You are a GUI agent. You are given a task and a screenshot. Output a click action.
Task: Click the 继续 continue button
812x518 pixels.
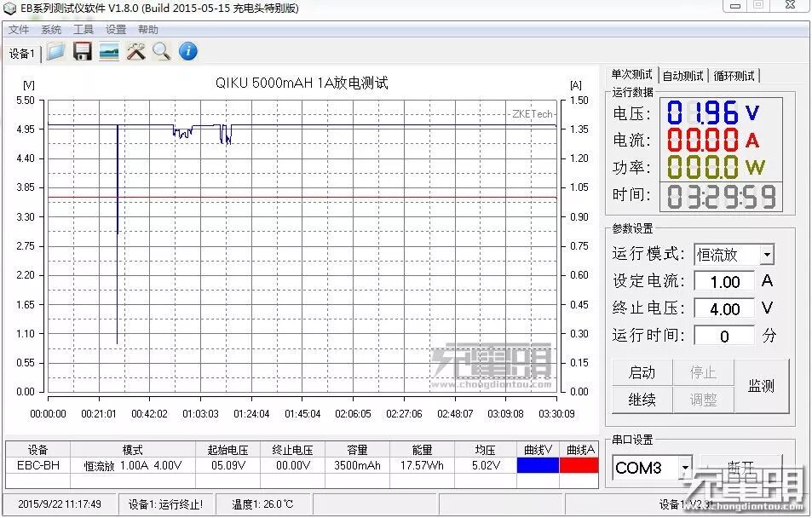coord(642,400)
